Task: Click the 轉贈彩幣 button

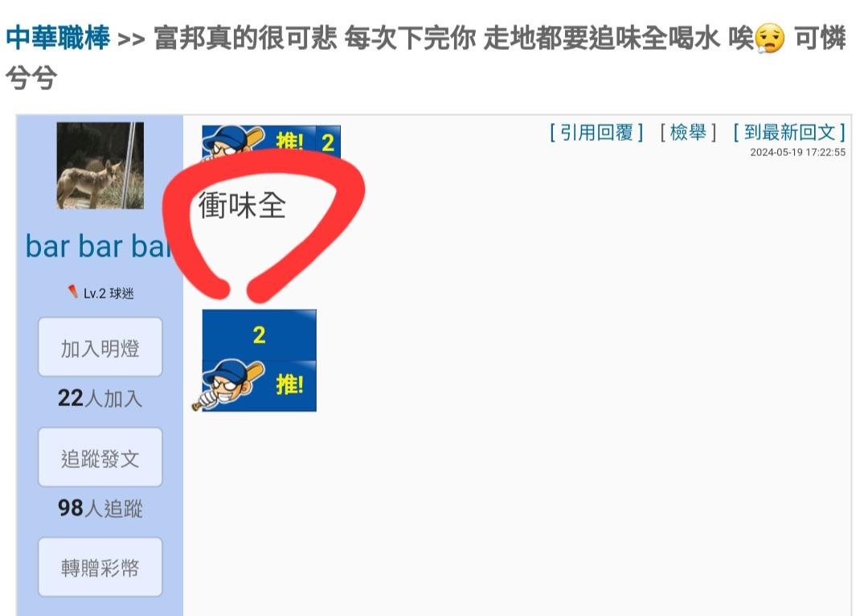Action: tap(100, 567)
